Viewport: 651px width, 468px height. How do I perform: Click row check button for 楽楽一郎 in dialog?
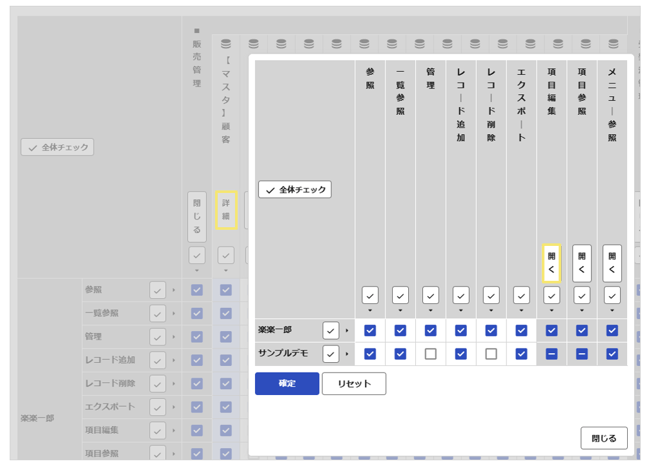click(330, 331)
